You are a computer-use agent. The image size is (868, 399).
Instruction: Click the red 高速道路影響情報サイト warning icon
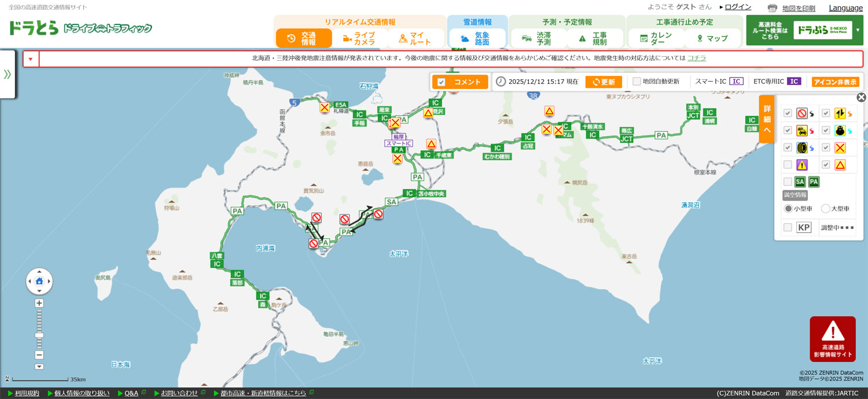pos(832,339)
